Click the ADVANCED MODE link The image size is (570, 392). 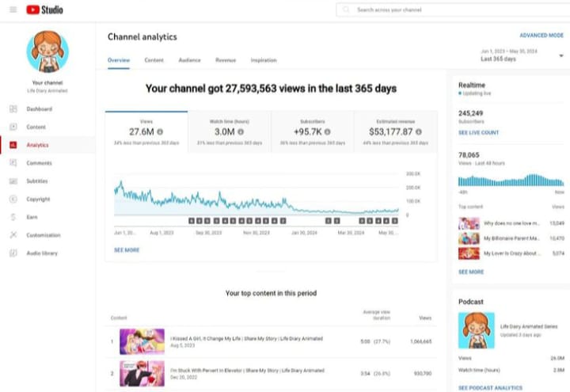coord(541,36)
